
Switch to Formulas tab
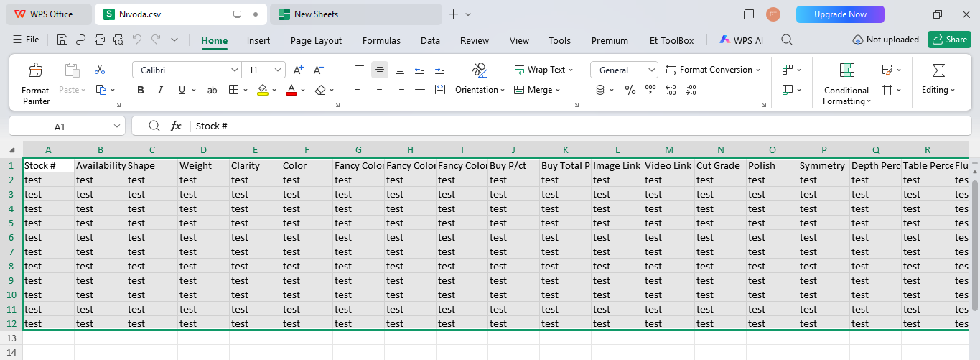coord(381,40)
